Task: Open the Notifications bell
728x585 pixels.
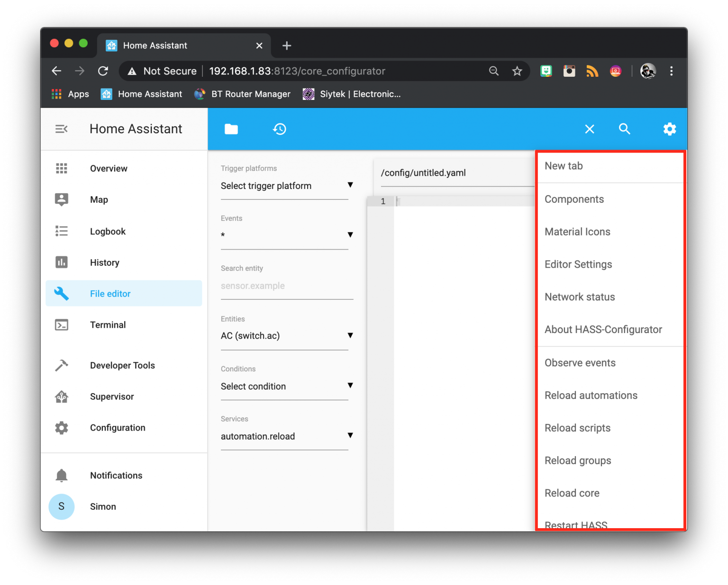Action: (x=61, y=475)
